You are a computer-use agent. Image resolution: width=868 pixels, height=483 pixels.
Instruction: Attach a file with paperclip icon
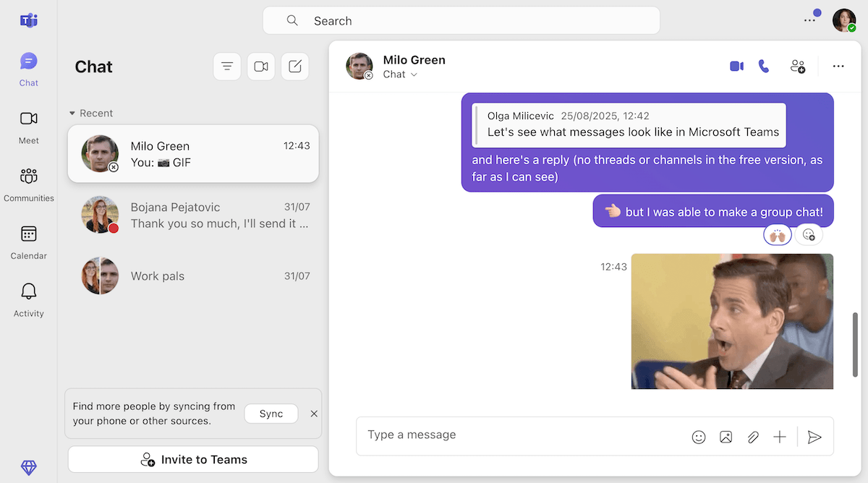(x=753, y=437)
